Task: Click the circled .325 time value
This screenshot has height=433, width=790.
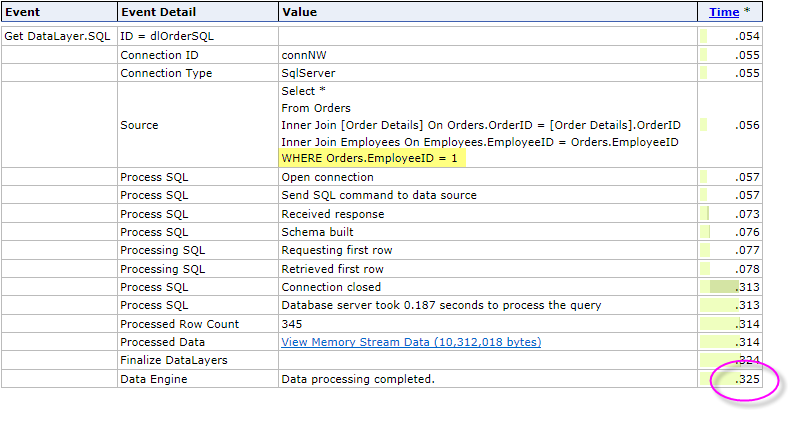Action: [746, 380]
